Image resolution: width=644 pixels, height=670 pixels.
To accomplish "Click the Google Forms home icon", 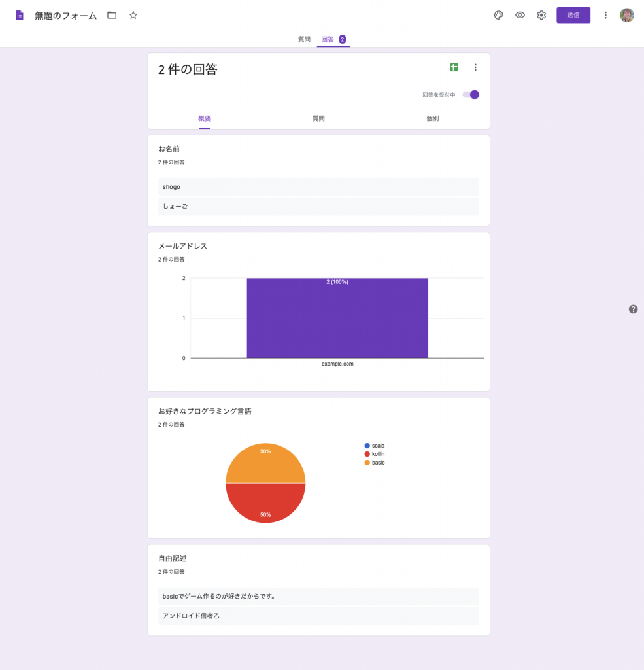I will point(20,15).
